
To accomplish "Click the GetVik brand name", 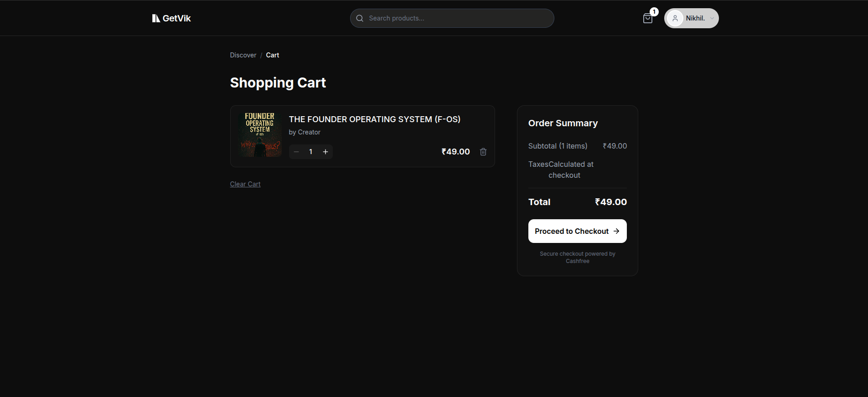I will [177, 18].
